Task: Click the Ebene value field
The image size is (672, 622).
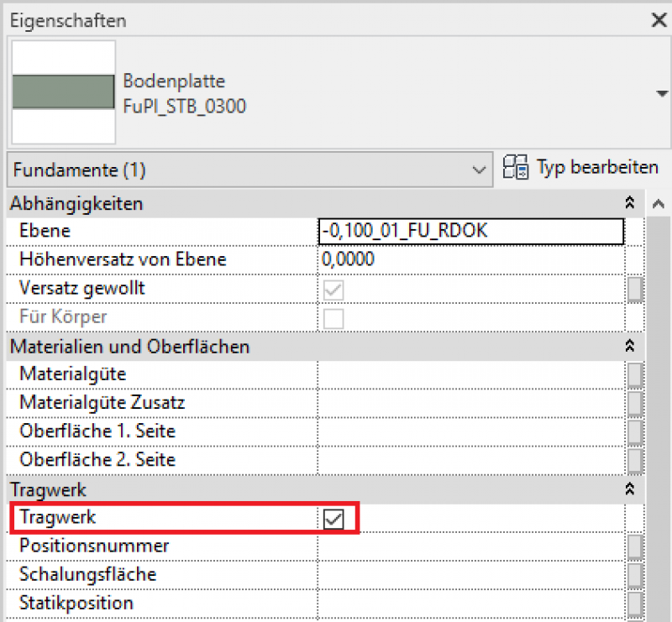Action: coord(471,232)
